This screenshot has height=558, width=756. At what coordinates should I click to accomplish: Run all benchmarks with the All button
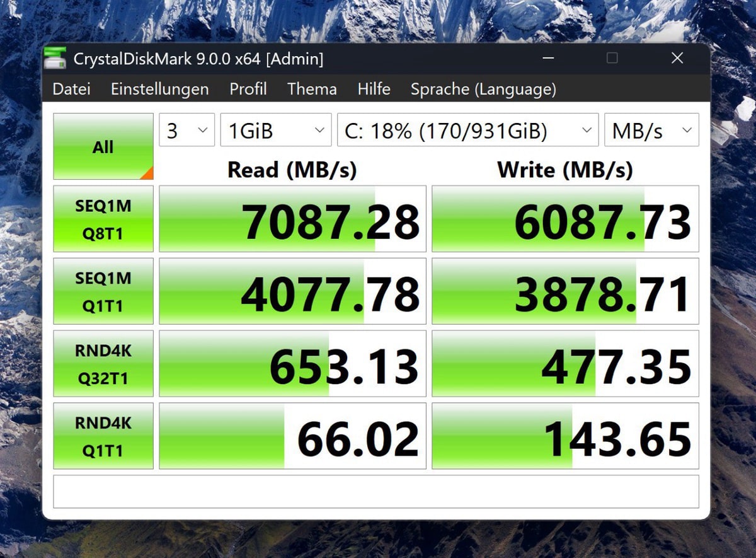(x=103, y=147)
